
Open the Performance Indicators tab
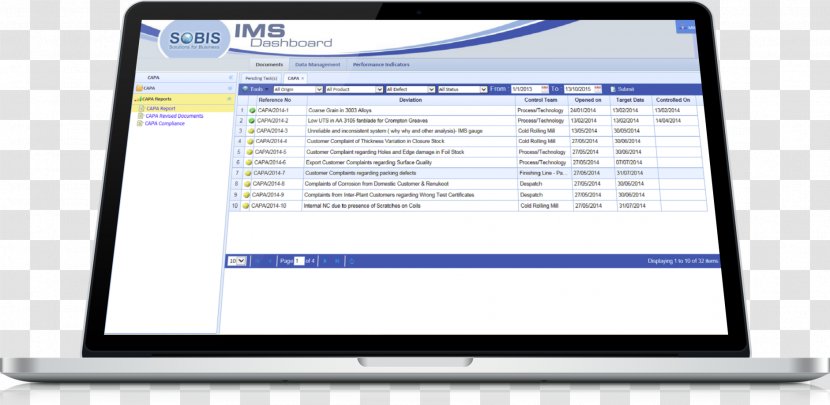381,65
